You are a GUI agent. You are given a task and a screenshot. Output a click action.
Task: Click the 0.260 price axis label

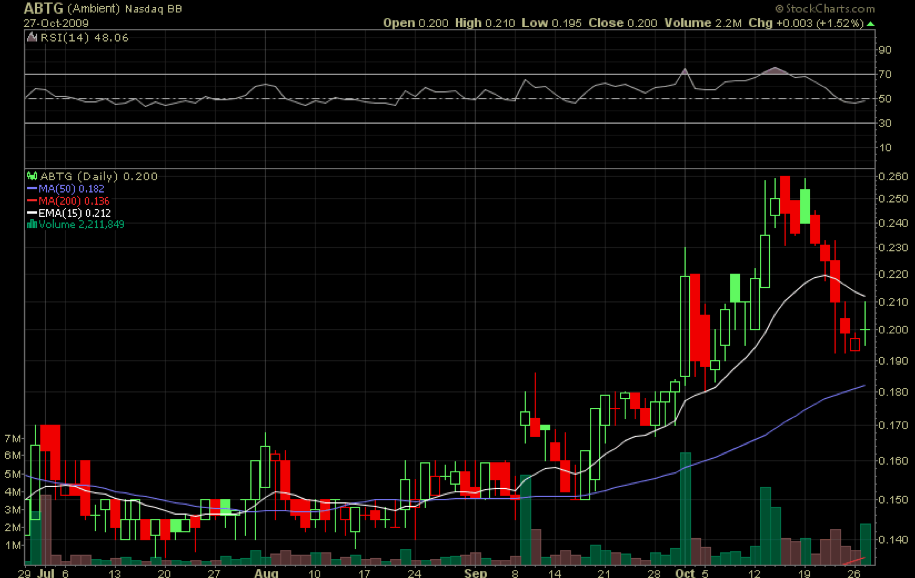click(894, 176)
